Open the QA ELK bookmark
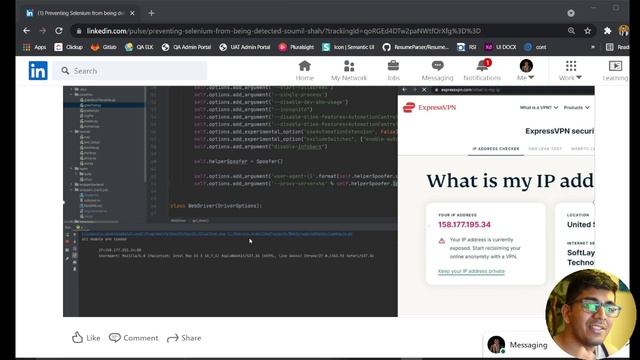Viewport: 640px width, 360px height. [139, 47]
